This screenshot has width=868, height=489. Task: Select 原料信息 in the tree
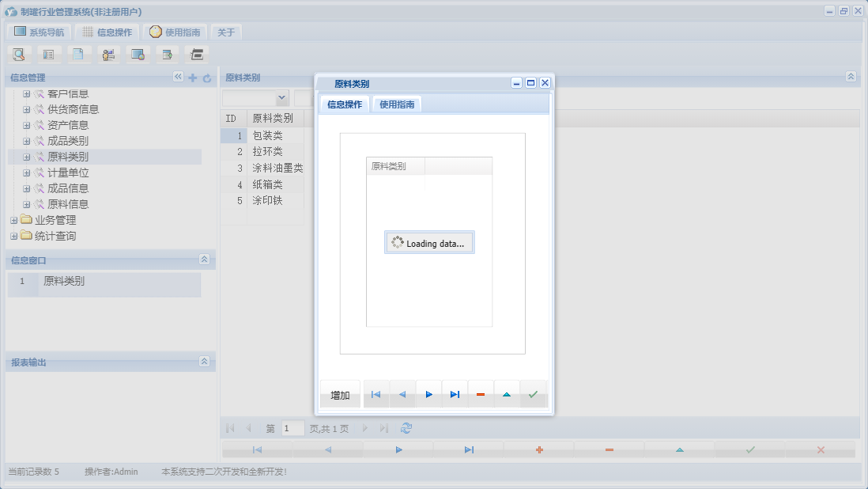coord(68,204)
